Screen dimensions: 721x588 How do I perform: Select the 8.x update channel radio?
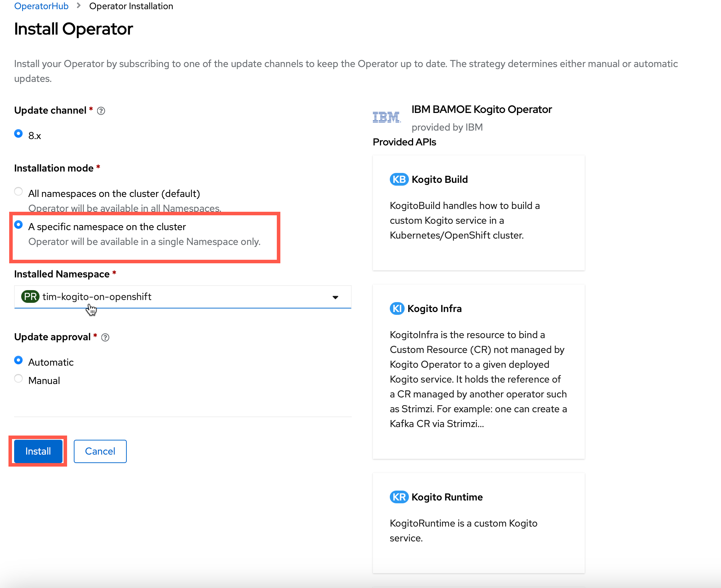18,134
